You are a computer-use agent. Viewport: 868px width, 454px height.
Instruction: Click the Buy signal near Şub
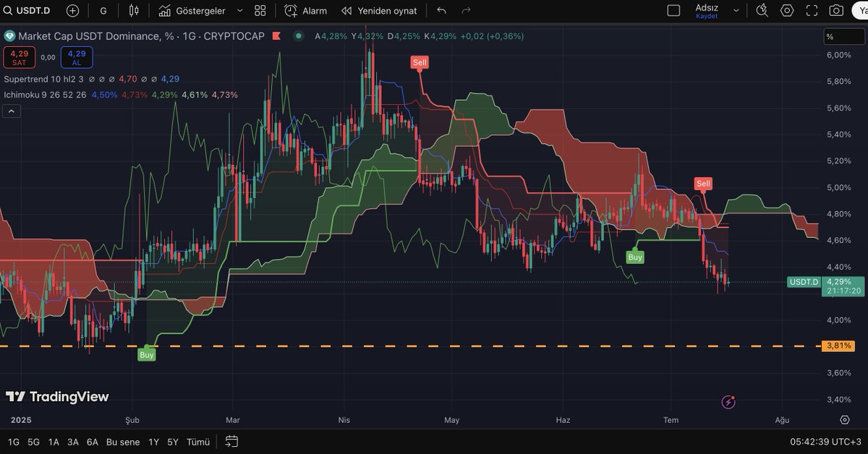click(x=147, y=355)
